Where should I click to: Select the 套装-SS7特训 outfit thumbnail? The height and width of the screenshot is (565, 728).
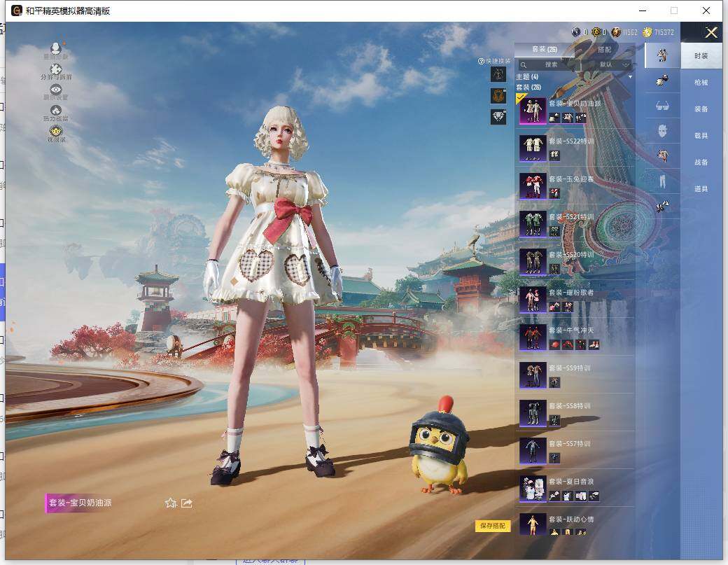point(533,451)
